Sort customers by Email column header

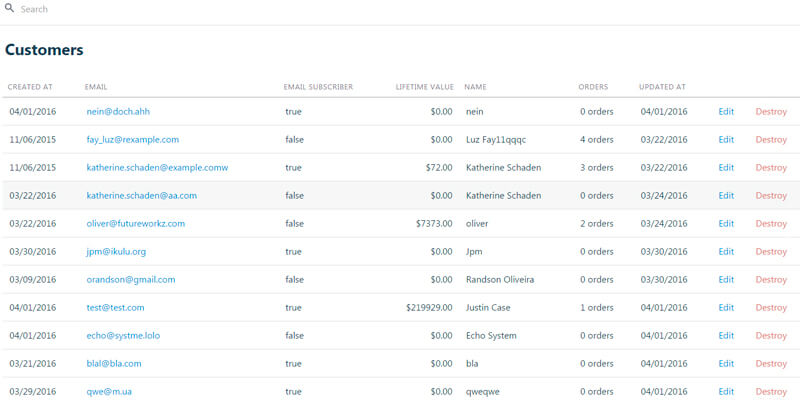click(96, 87)
